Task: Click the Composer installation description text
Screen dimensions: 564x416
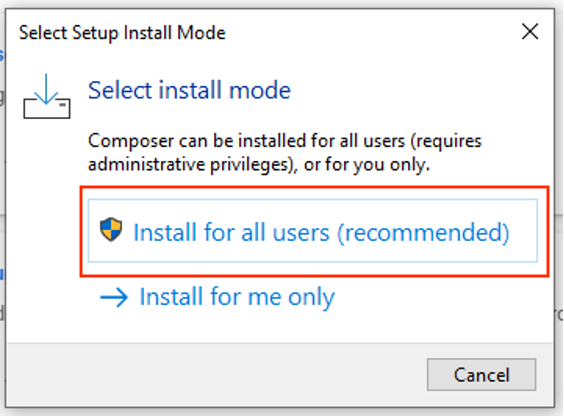Action: 285,152
